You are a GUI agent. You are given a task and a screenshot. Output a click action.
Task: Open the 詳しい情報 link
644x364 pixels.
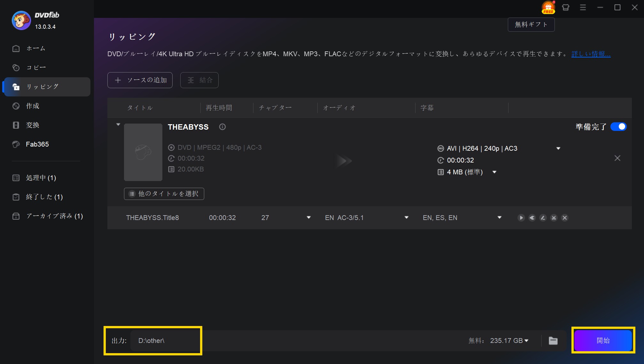click(591, 54)
